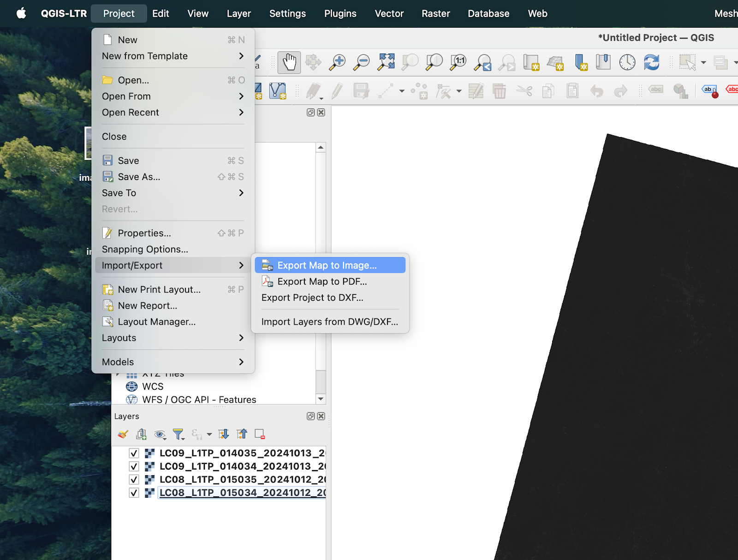The height and width of the screenshot is (560, 738).
Task: Click the Add Group icon in Layers panel
Action: (x=141, y=434)
